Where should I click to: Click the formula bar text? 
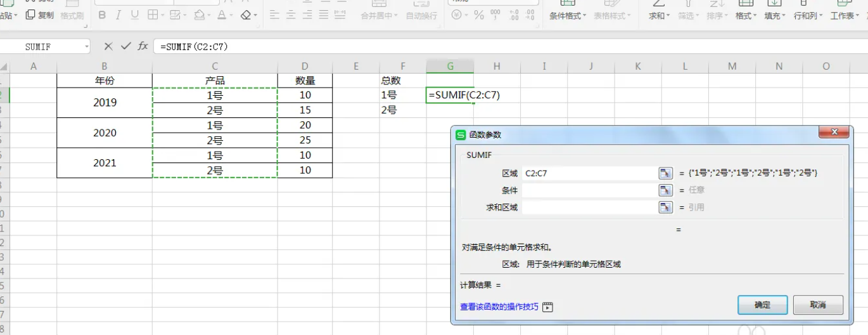(x=195, y=47)
